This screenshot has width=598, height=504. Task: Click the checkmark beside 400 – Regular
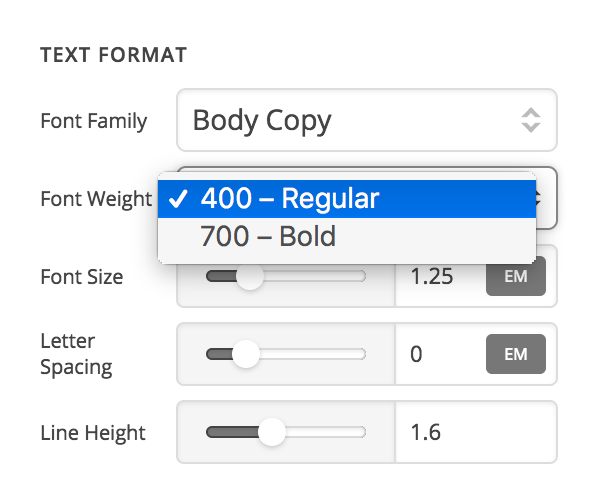[178, 199]
